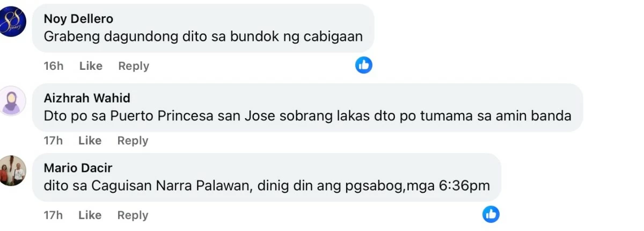Viewport: 644px width, 231px height.
Task: Click the 16h timestamp on Noy Dellero's comment
Action: coord(54,66)
